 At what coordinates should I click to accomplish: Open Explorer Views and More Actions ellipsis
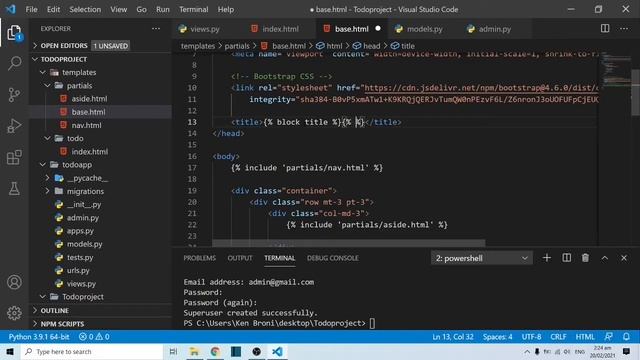click(156, 29)
